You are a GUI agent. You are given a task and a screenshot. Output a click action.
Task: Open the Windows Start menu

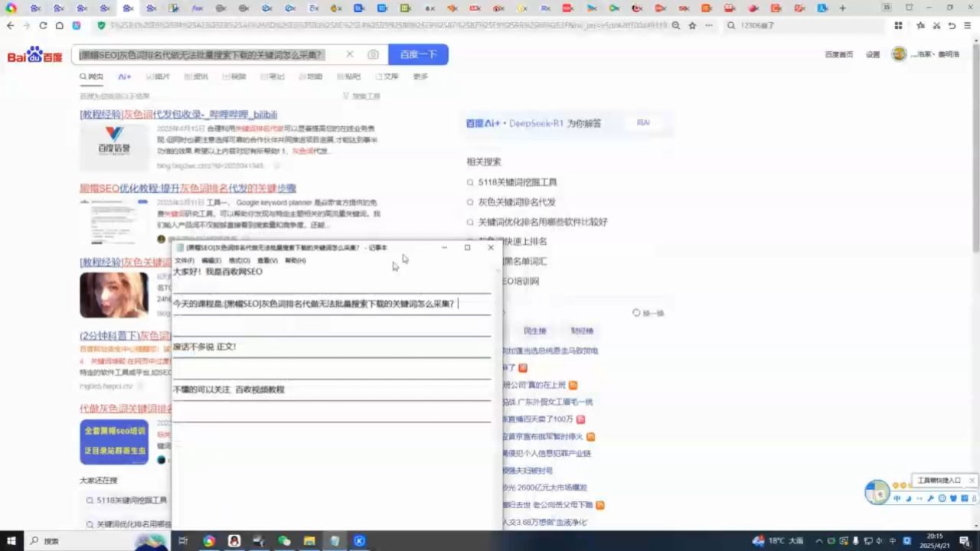[11, 541]
